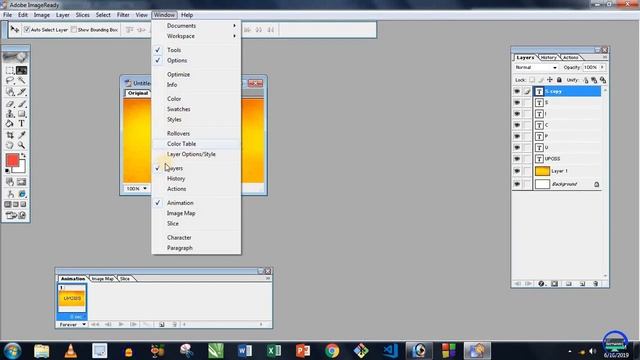Choose Layer Options/Style menu entry
This screenshot has height=360, width=640.
(196, 154)
